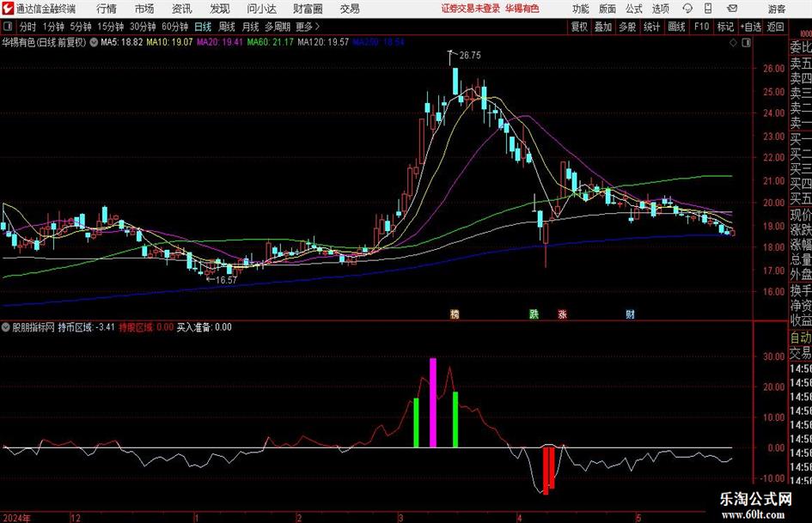The width and height of the screenshot is (812, 523).
Task: Switch to 周线 weekly period tab
Action: tap(227, 27)
